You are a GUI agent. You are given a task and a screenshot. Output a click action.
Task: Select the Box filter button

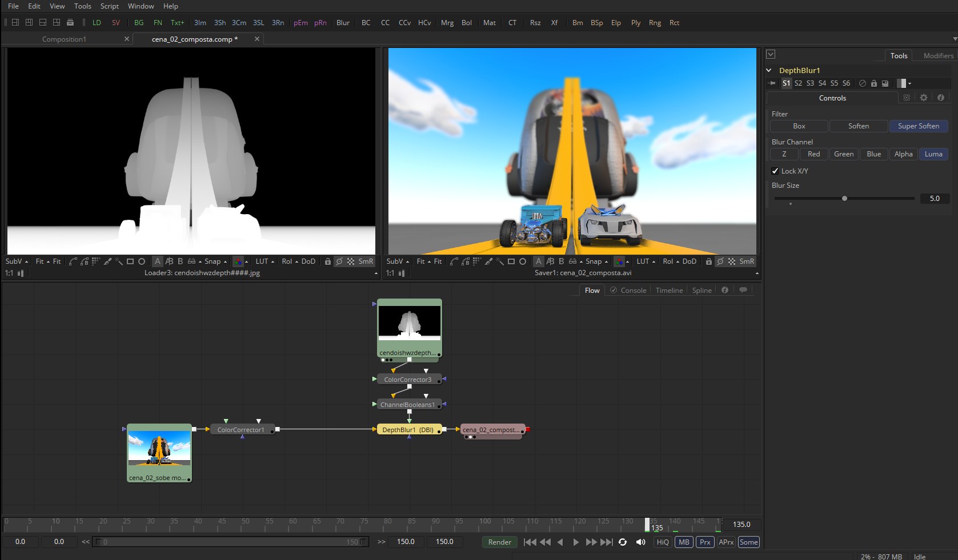pyautogui.click(x=799, y=126)
